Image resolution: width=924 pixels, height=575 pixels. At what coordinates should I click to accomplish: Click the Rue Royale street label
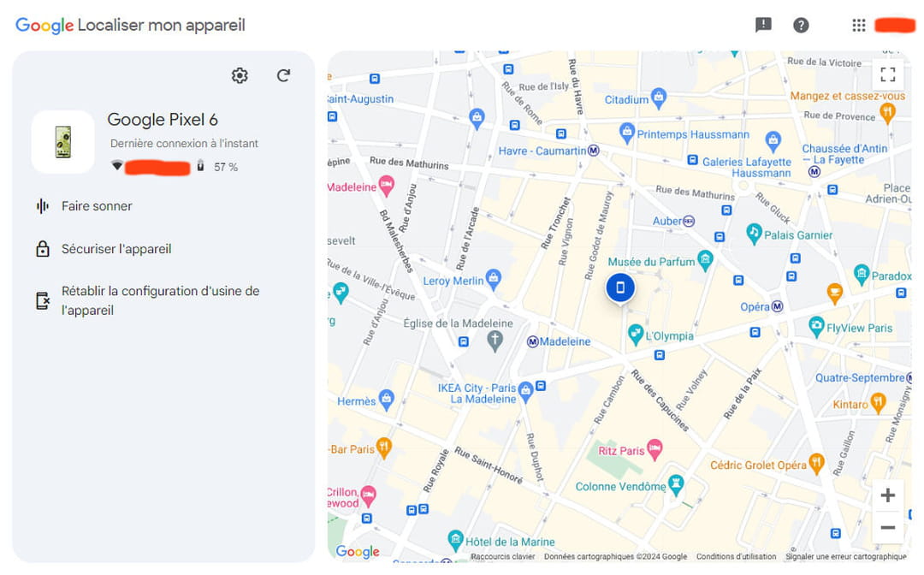point(436,470)
